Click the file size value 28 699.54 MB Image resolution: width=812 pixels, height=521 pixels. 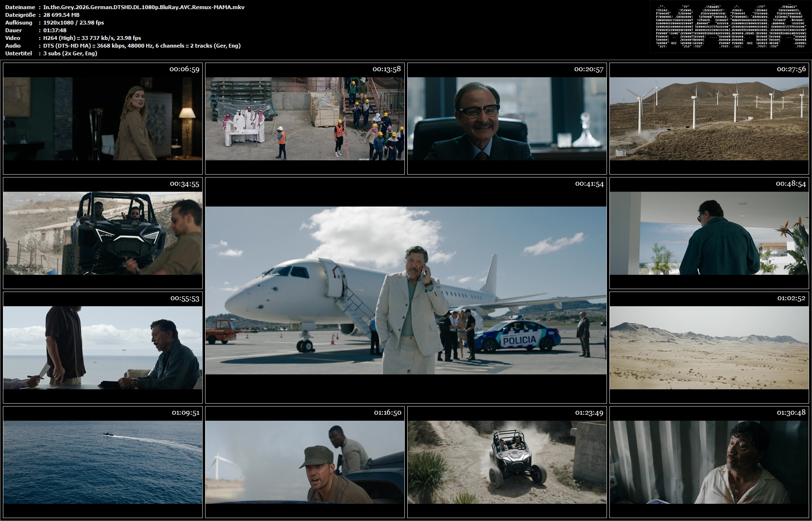click(62, 15)
